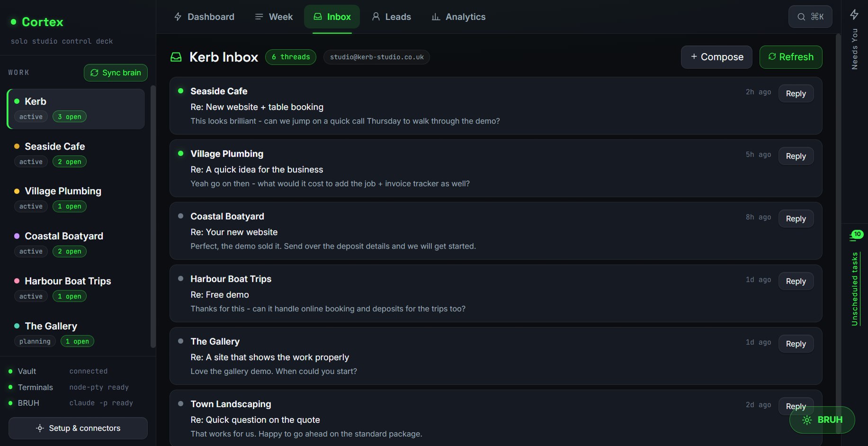Open the search command palette button
Image resolution: width=868 pixels, height=446 pixels.
coord(810,17)
